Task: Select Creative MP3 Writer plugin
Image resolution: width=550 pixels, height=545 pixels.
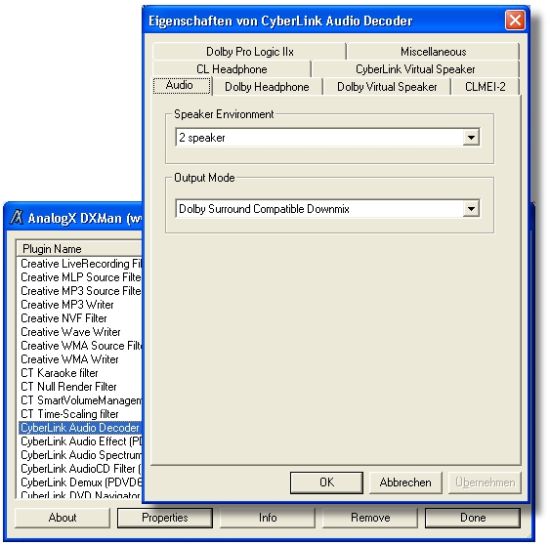Action: (80, 304)
